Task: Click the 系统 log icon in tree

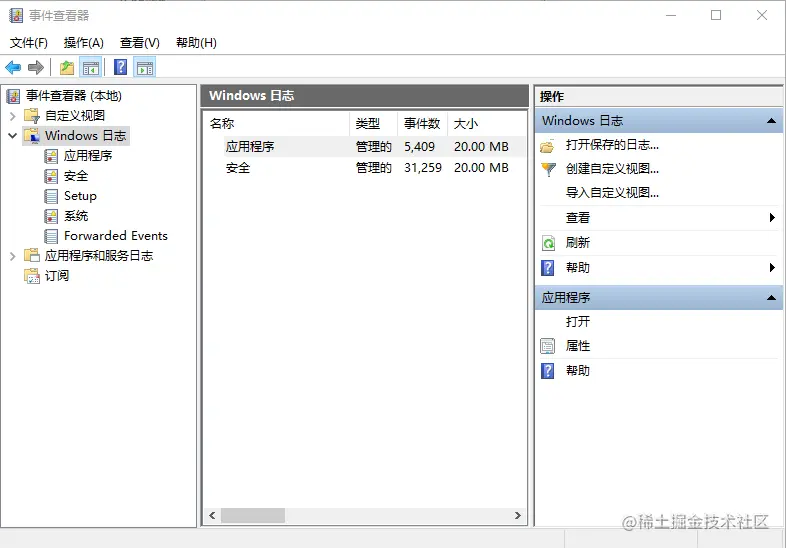Action: pyautogui.click(x=51, y=216)
